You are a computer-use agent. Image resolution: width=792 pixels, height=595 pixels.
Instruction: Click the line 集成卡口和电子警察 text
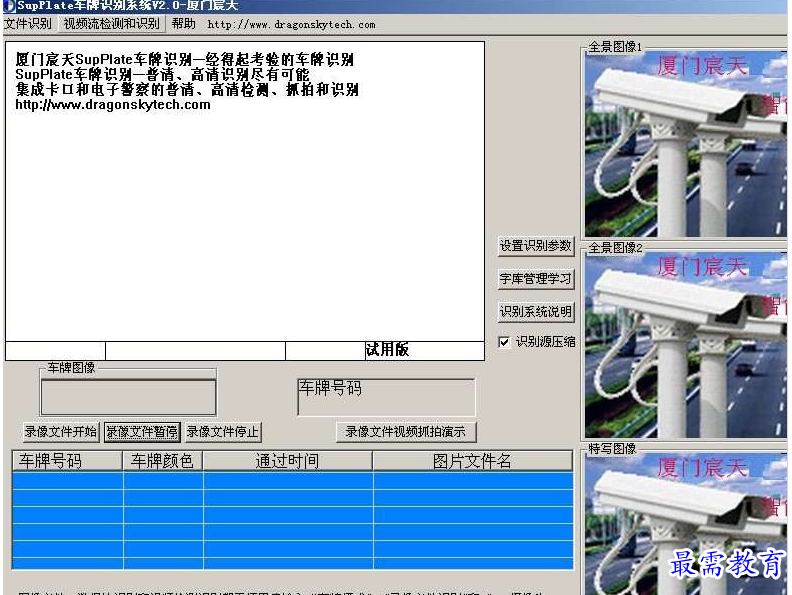pos(187,90)
